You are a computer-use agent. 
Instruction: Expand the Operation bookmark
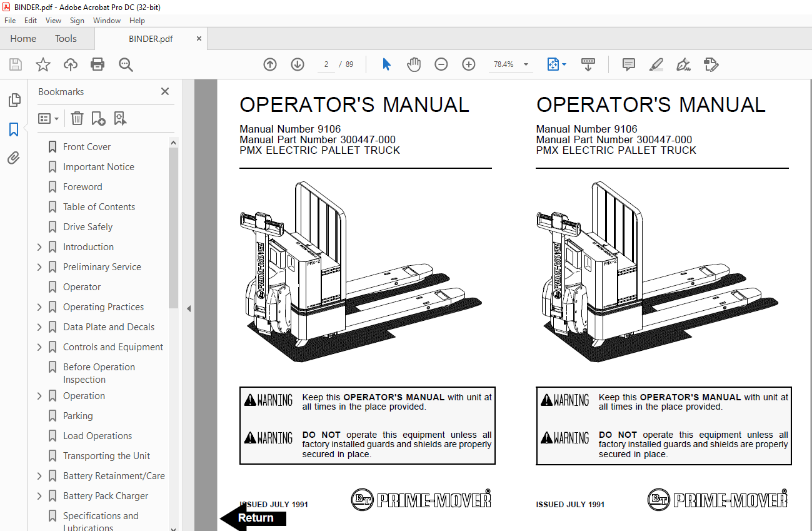[40, 396]
